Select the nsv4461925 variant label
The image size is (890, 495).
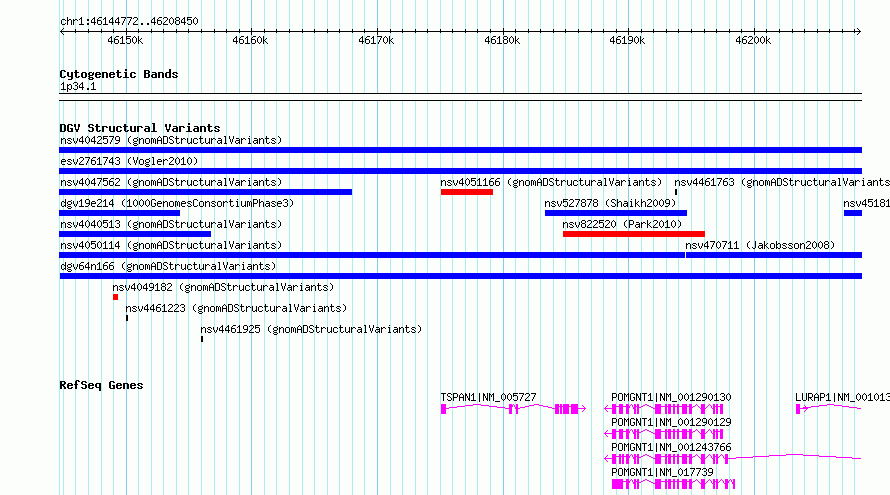tap(311, 329)
